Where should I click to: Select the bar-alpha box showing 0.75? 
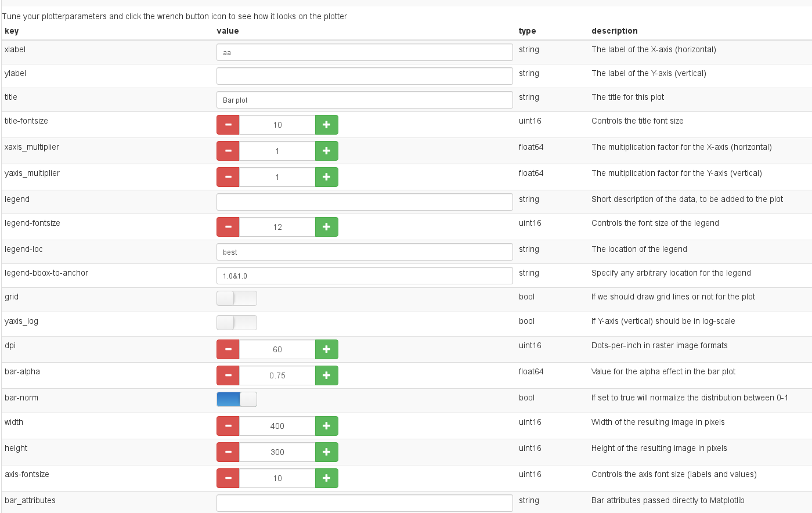tap(277, 375)
